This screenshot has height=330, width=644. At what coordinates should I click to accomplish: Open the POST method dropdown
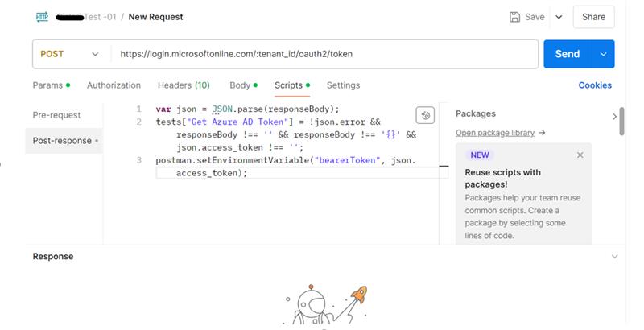coord(69,54)
